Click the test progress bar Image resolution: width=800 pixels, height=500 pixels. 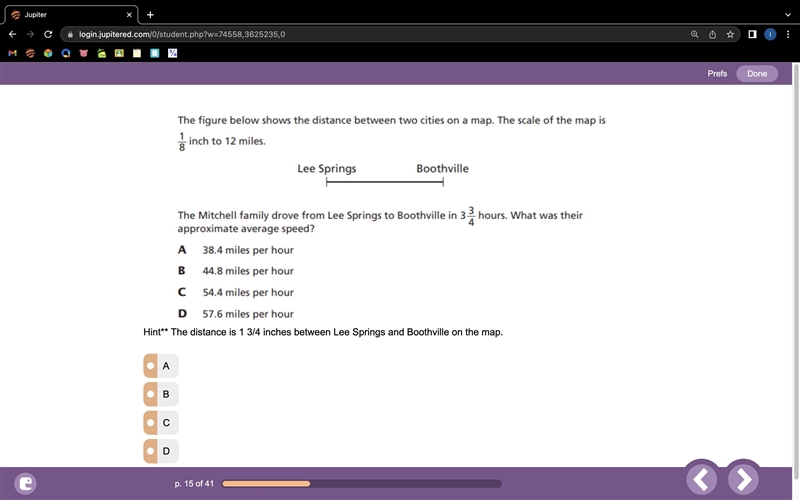pos(362,483)
